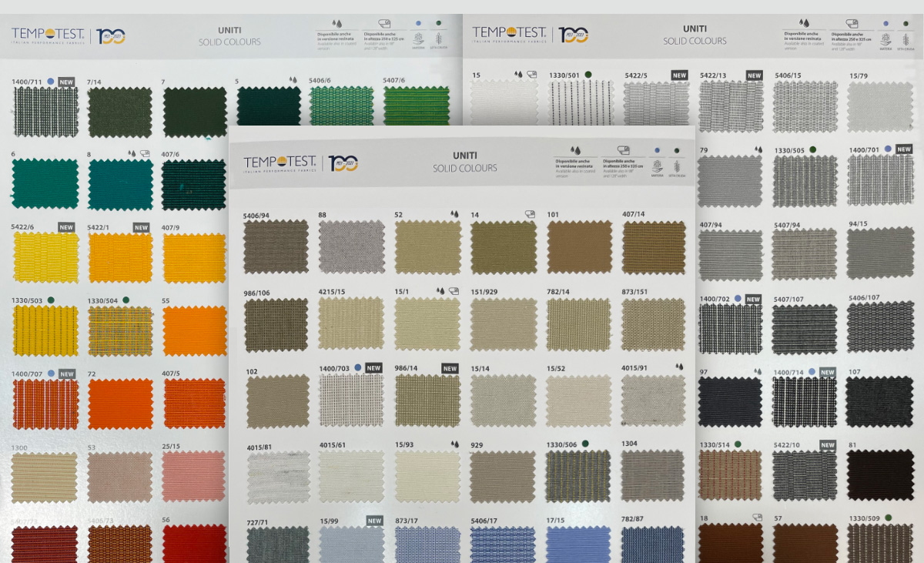Pick the black swatch numbered 81
Image resolution: width=924 pixels, height=563 pixels.
(879, 477)
